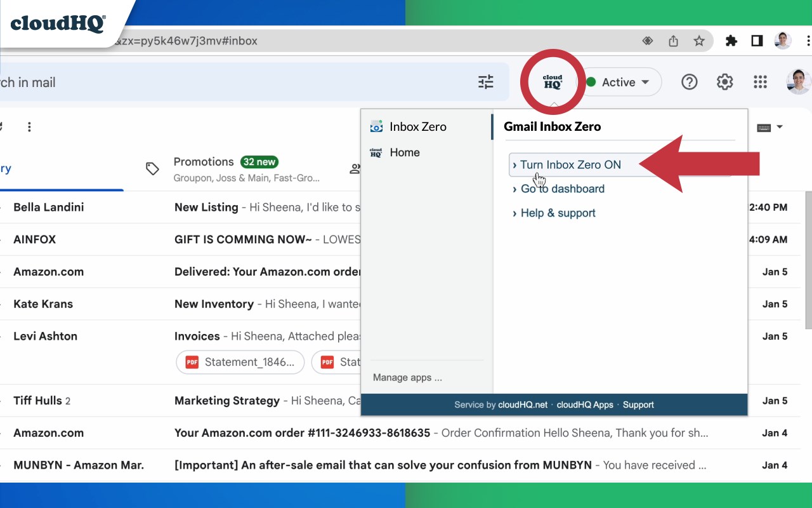Open the cloudHQ extension icon in Gmail toolbar
This screenshot has width=812, height=508.
(x=553, y=82)
